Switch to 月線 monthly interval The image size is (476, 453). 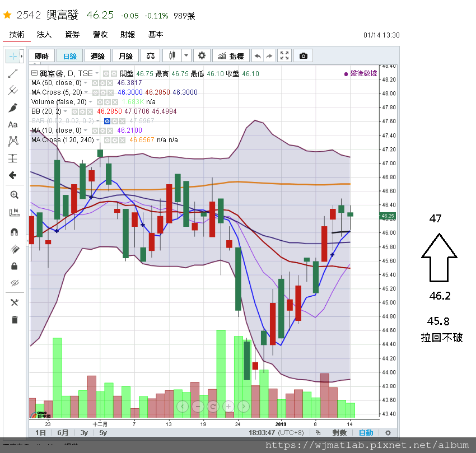[x=125, y=56]
